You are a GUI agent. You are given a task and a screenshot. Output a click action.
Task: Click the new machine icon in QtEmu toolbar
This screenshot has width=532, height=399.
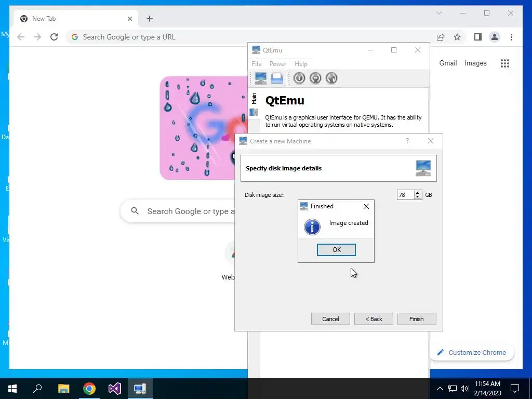pyautogui.click(x=261, y=78)
